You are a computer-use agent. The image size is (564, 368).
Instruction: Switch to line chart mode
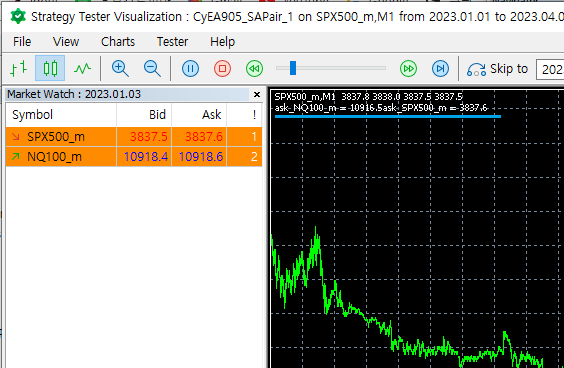[x=82, y=68]
